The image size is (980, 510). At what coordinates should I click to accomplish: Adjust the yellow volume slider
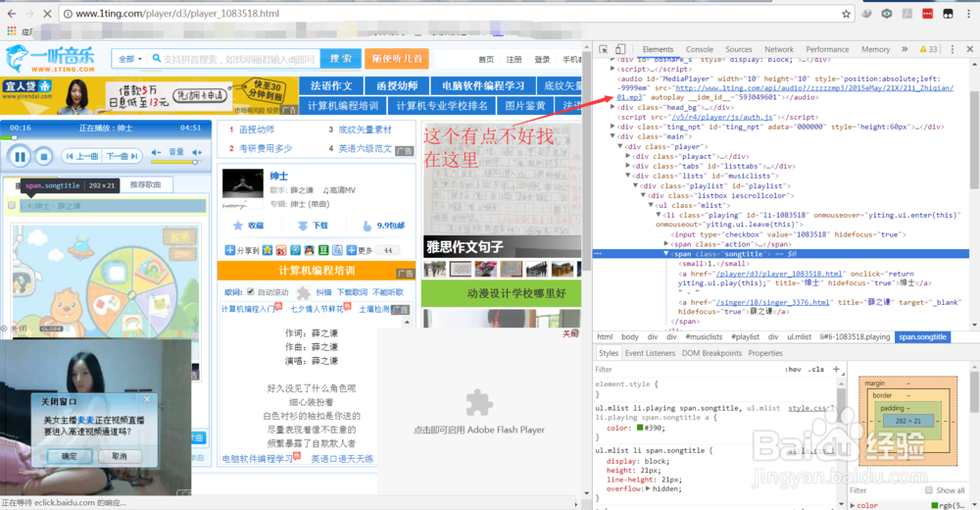tap(175, 162)
